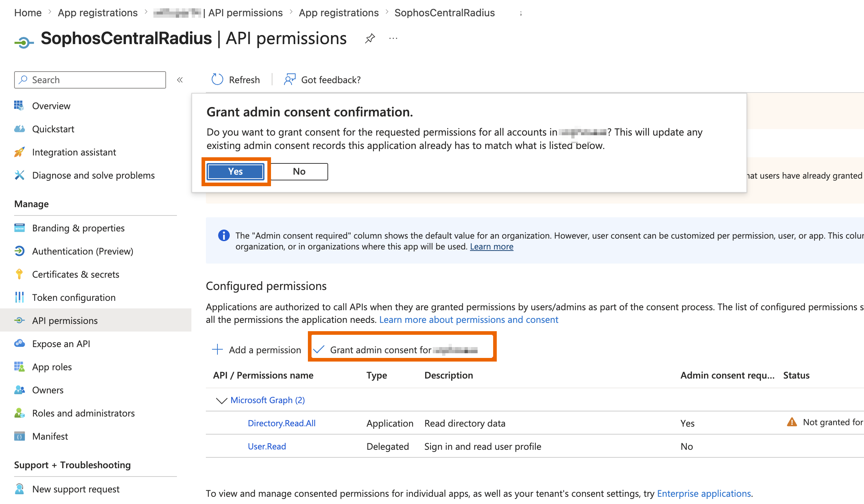Collapse the Microsoft Graph (2) group
Image resolution: width=864 pixels, height=504 pixels.
(221, 400)
